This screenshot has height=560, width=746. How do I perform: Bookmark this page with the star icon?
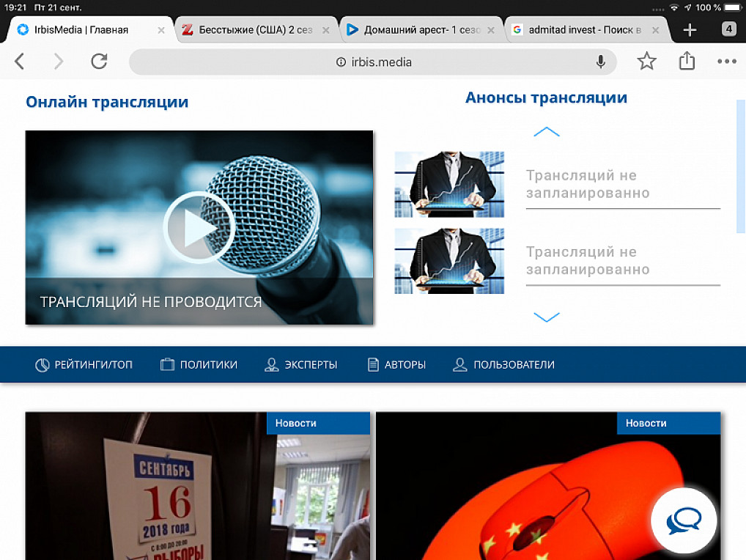[x=646, y=61]
